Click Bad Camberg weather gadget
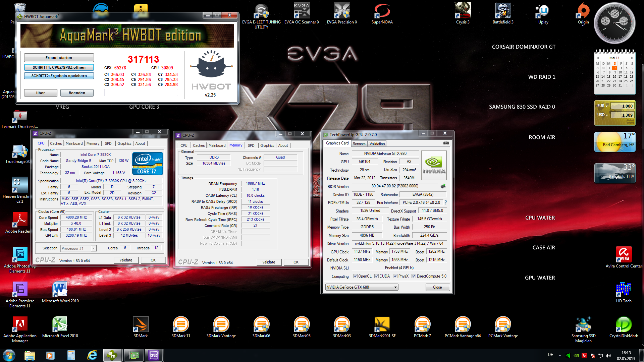Screen dimensions: 644x362 click(x=615, y=142)
